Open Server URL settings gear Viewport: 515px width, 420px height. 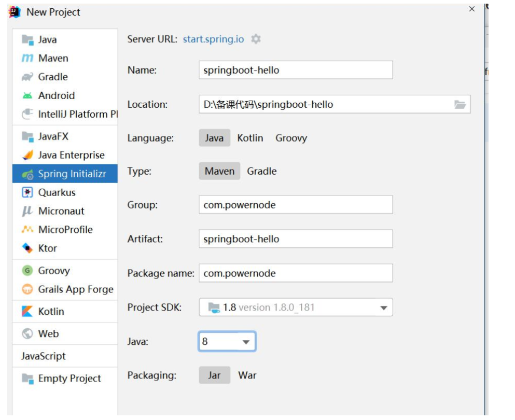point(256,39)
